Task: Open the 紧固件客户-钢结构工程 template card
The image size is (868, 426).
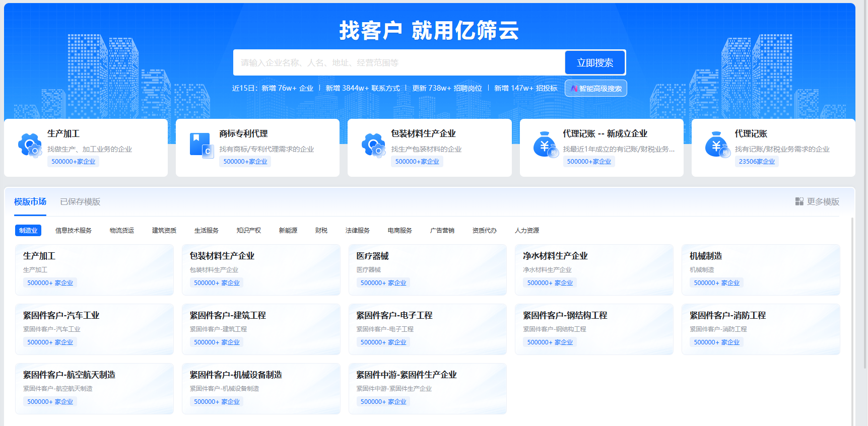Action: (x=594, y=329)
